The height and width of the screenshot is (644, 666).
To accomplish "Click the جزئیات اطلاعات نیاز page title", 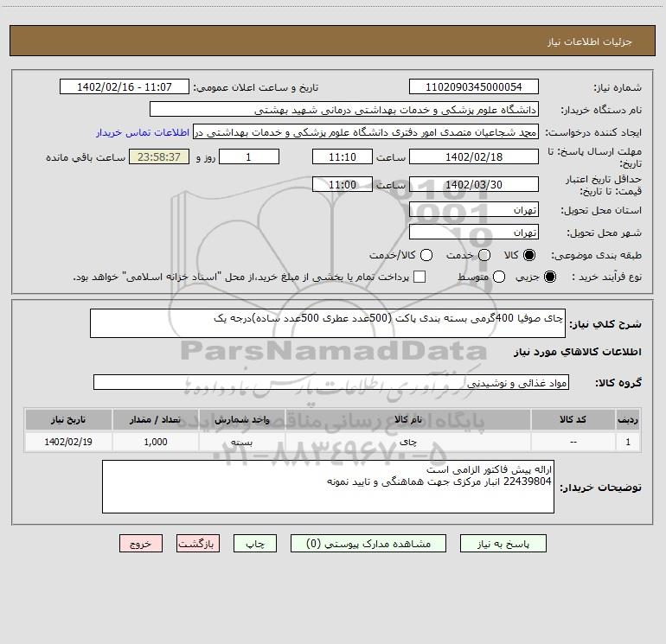I will pos(590,41).
